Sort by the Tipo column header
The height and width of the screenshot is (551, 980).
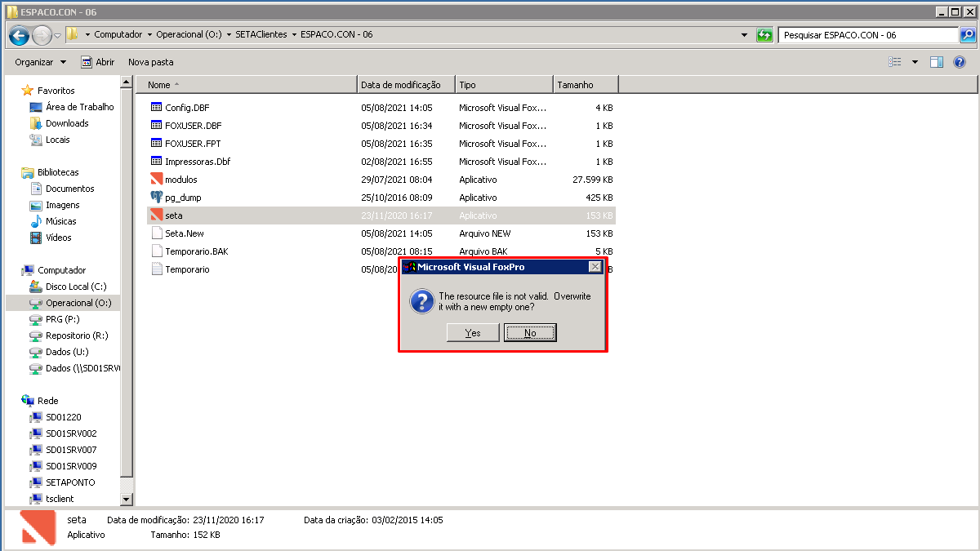[x=504, y=85]
